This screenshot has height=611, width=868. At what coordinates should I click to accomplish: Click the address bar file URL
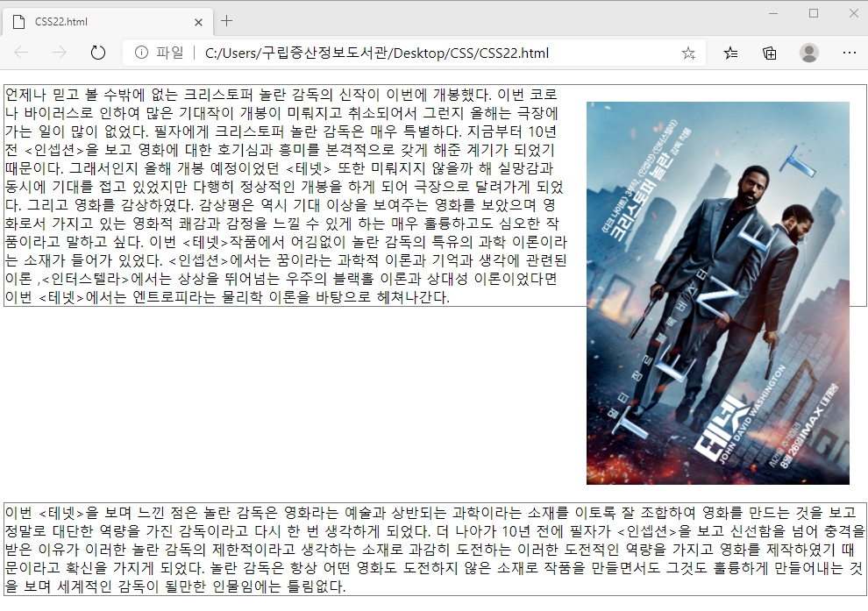377,53
